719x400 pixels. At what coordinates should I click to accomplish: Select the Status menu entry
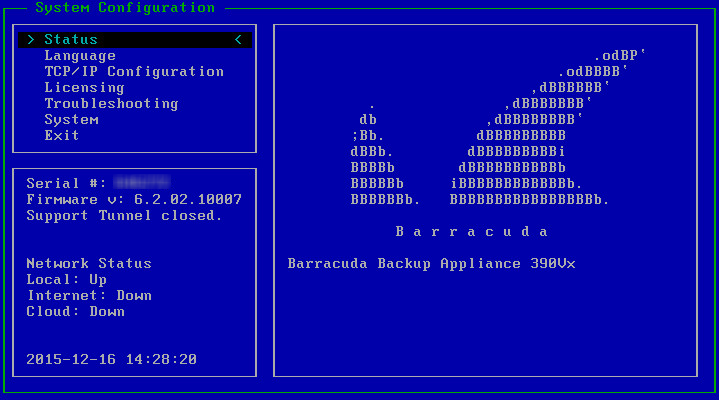(x=135, y=40)
